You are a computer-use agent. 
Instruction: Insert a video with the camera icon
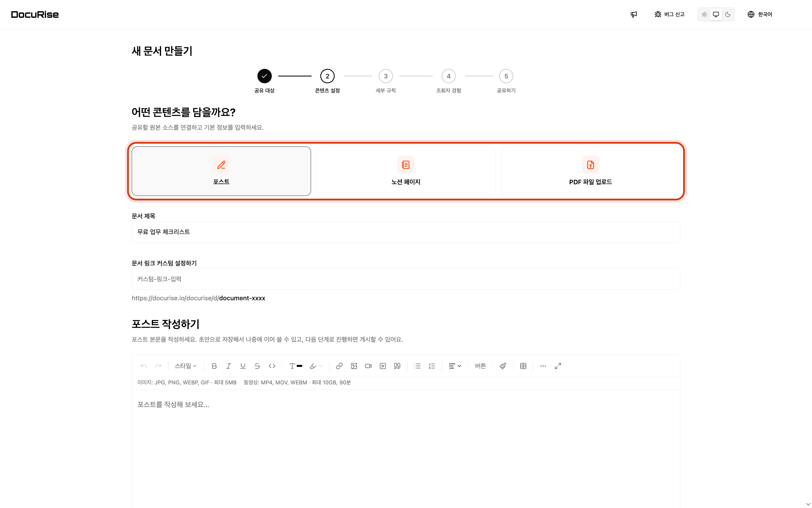(x=369, y=366)
